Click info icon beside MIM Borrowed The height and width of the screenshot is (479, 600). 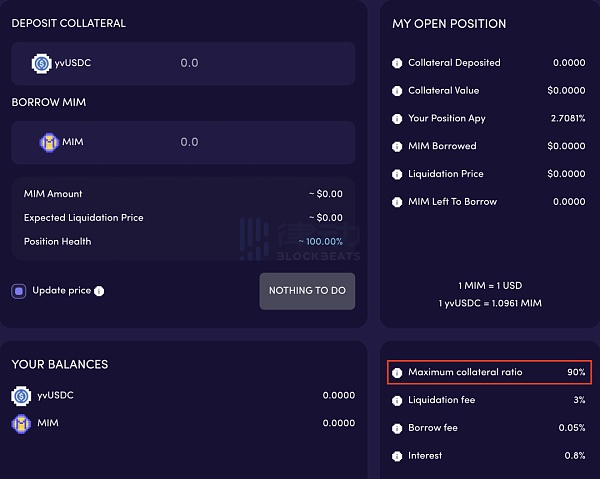tap(397, 147)
